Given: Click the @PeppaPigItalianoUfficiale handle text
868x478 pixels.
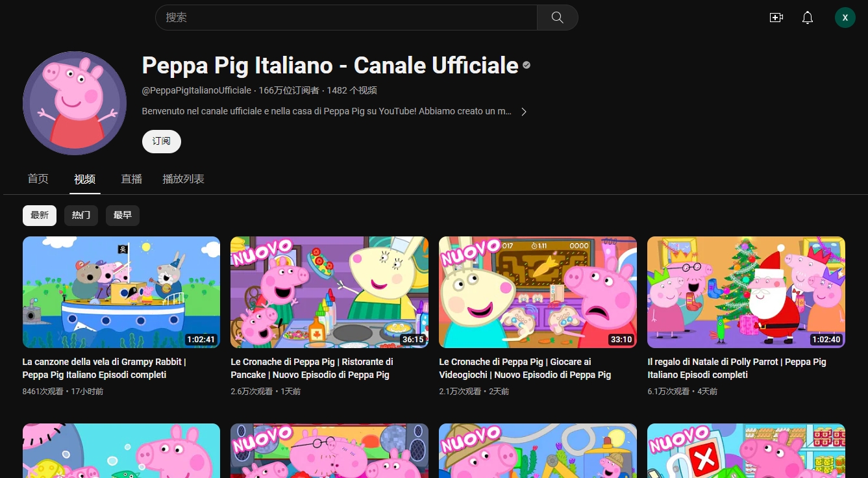Looking at the screenshot, I should click(197, 90).
